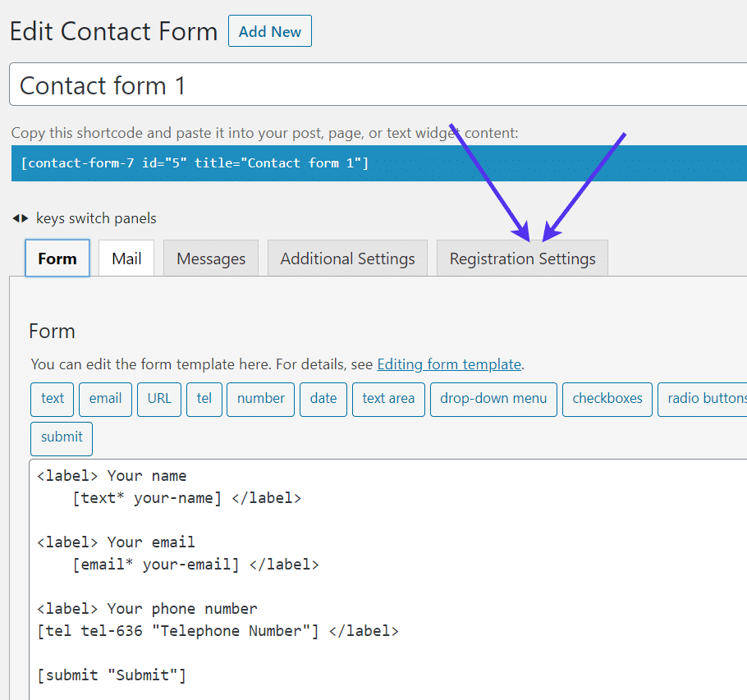This screenshot has height=700, width=747.
Task: Follow the Editing form template link
Action: 449,364
